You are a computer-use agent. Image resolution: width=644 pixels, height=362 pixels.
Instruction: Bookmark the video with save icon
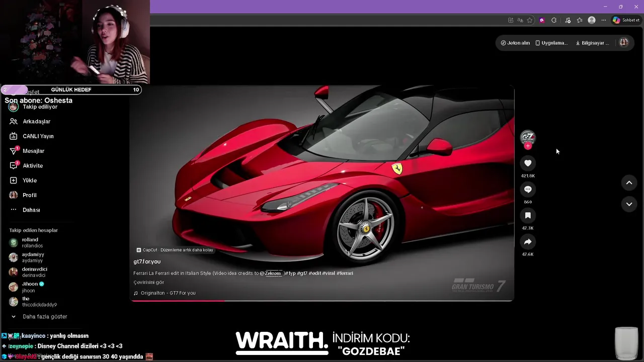click(x=528, y=215)
